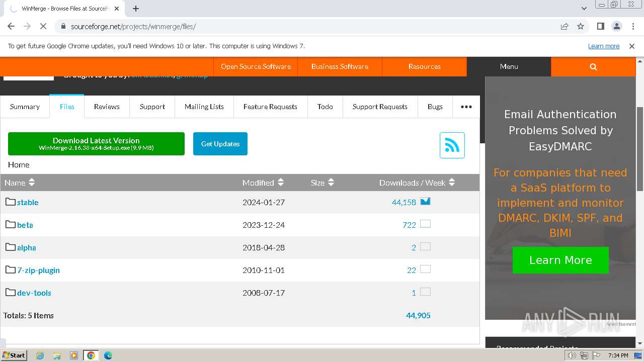The height and width of the screenshot is (362, 644).
Task: Open the stable folder icon
Action: pyautogui.click(x=11, y=202)
